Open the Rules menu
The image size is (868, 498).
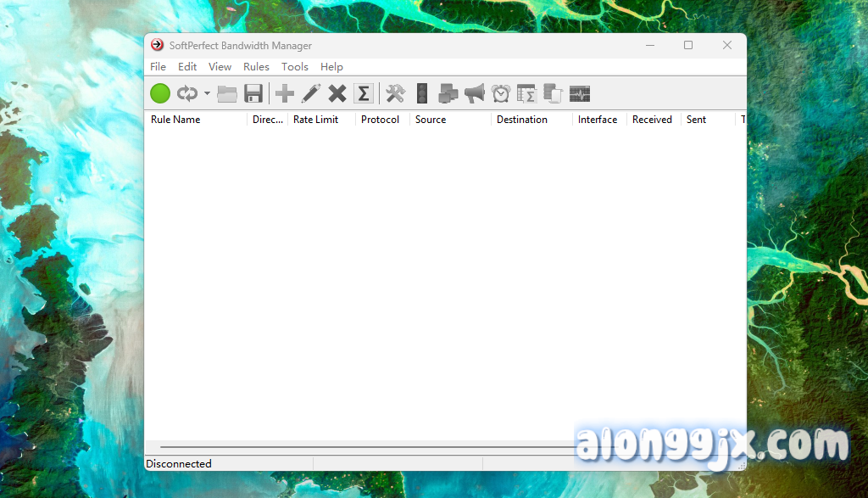coord(256,67)
